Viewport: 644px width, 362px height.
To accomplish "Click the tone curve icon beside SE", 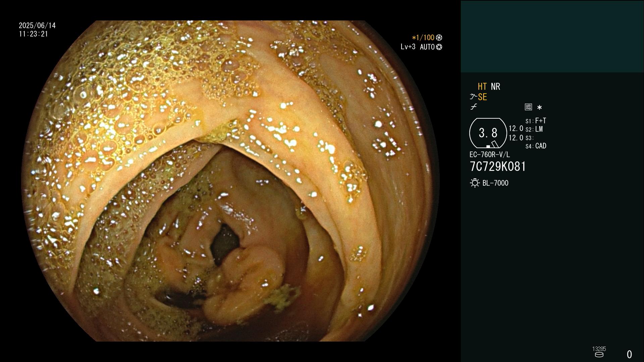I will (x=473, y=97).
